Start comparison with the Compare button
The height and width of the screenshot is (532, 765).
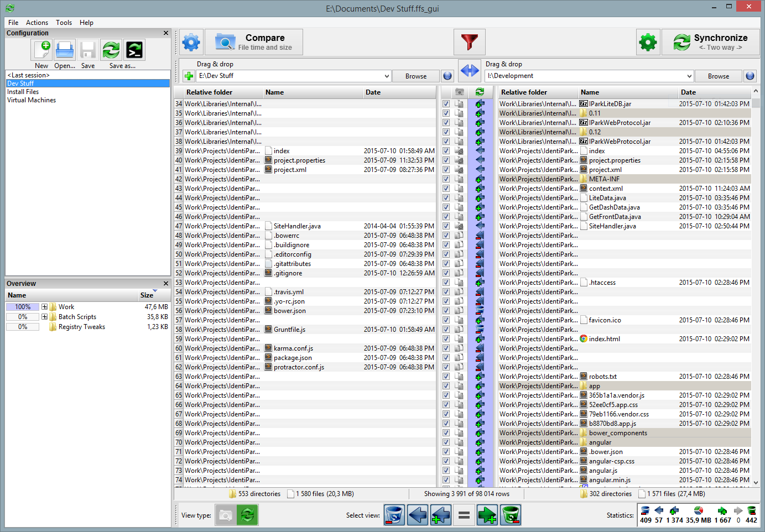(x=254, y=42)
